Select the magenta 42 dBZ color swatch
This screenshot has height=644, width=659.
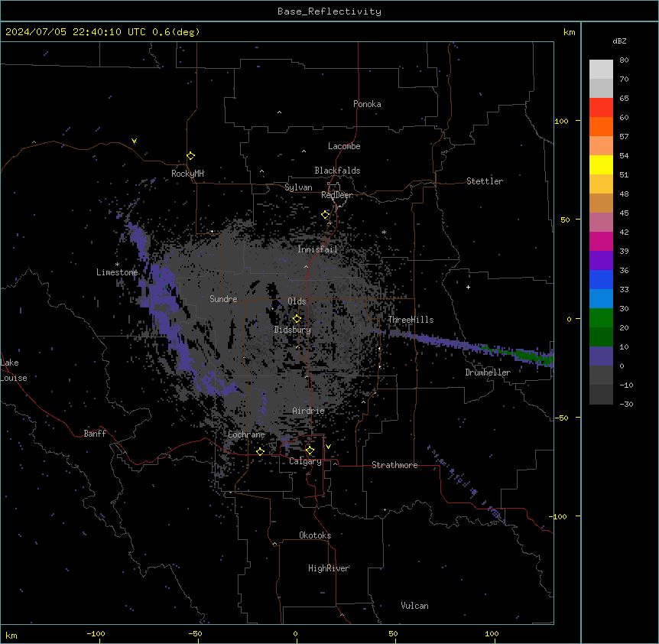coord(601,241)
